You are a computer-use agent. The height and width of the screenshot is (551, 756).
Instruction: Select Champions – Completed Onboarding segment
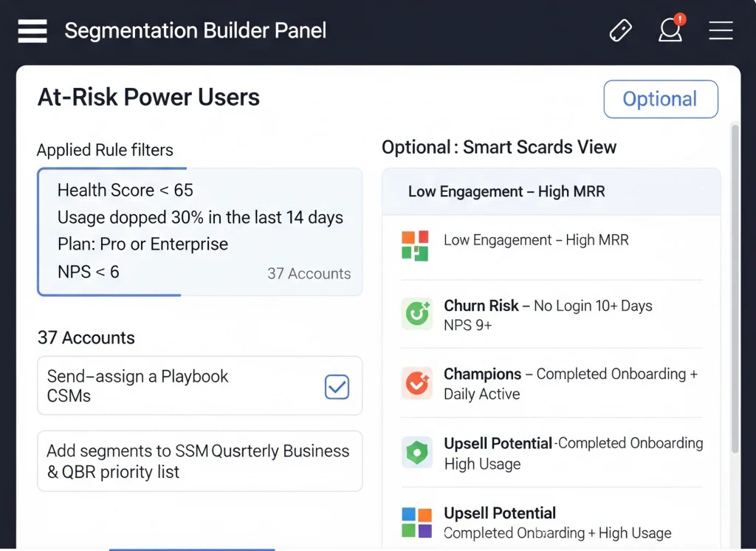[570, 374]
